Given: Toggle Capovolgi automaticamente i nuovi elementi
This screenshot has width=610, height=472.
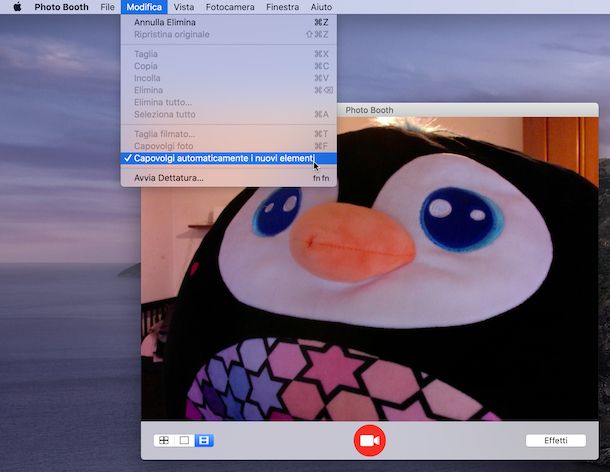Looking at the screenshot, I should tap(229, 158).
